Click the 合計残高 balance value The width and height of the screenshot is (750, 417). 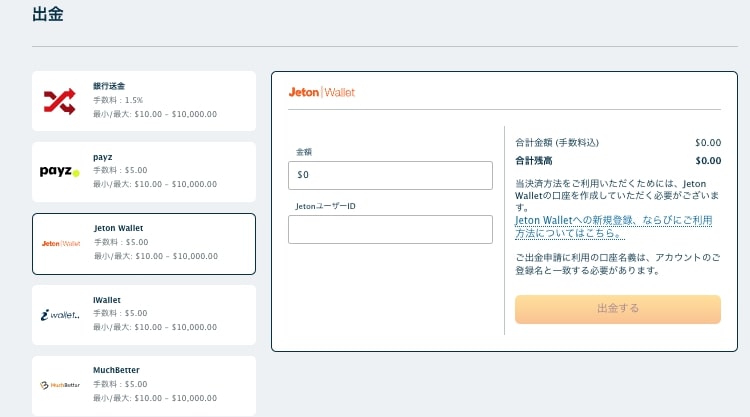707,160
